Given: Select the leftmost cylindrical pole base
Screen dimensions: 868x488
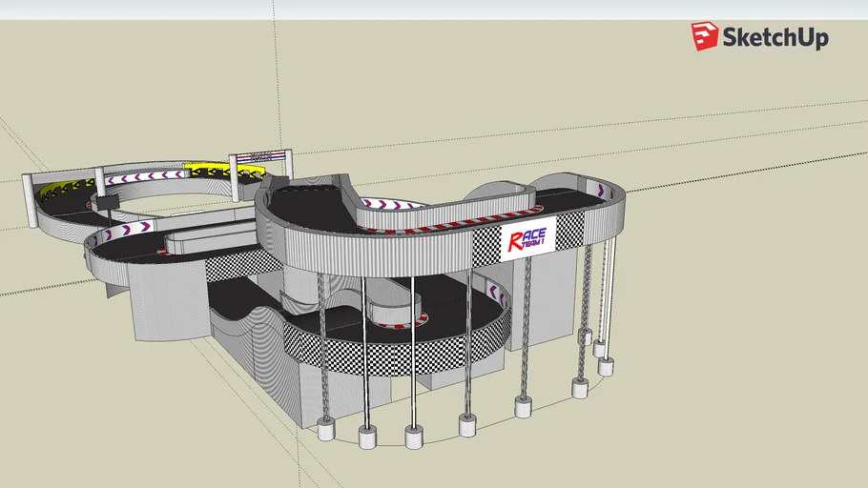Looking at the screenshot, I should 325,430.
